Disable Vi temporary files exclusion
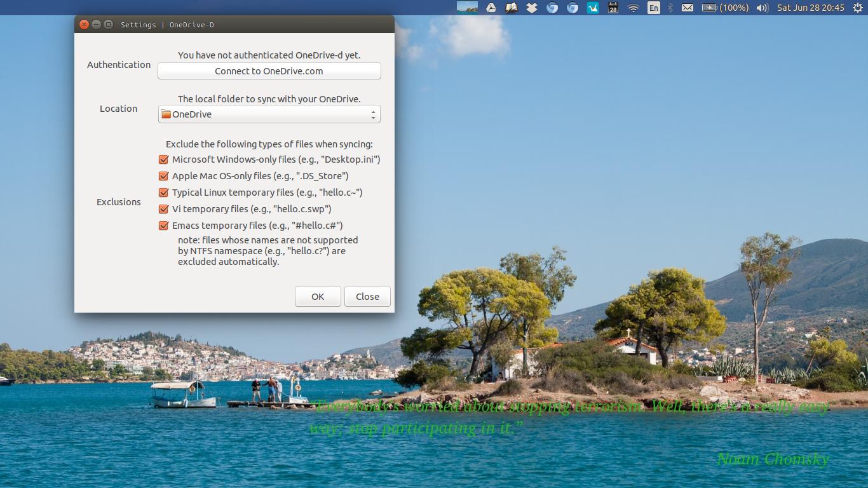Screen dimensions: 868x488 (164, 209)
